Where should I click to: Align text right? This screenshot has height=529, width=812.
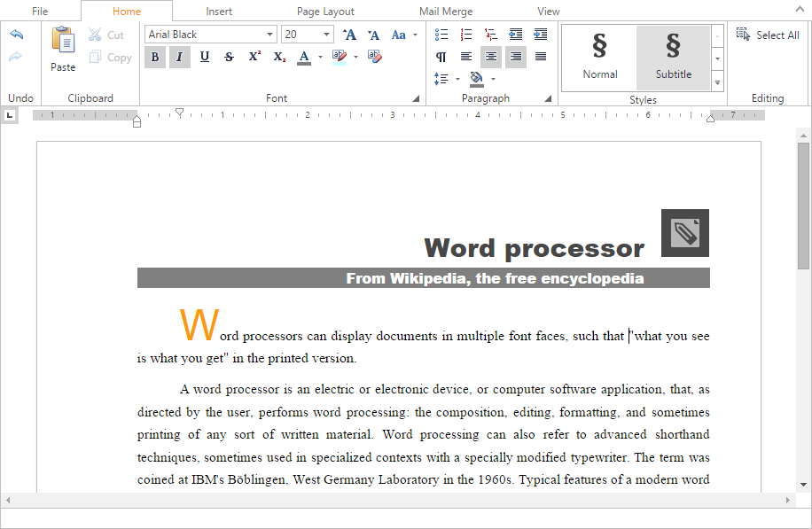click(516, 57)
